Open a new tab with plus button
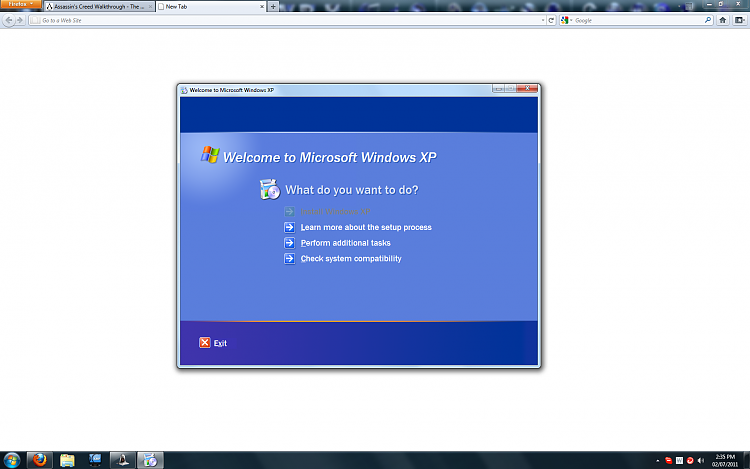Viewport: 750px width, 469px height. click(273, 7)
